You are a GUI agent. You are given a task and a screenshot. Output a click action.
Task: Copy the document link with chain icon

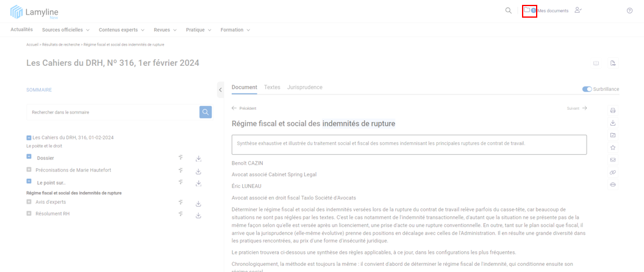(x=613, y=173)
